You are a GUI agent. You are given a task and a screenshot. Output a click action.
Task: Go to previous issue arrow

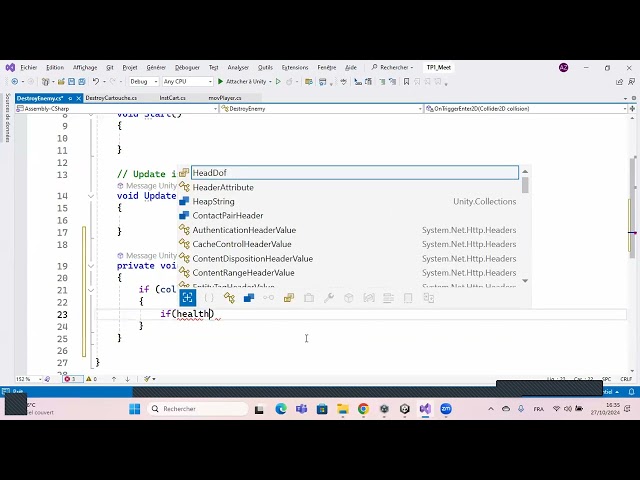point(114,379)
